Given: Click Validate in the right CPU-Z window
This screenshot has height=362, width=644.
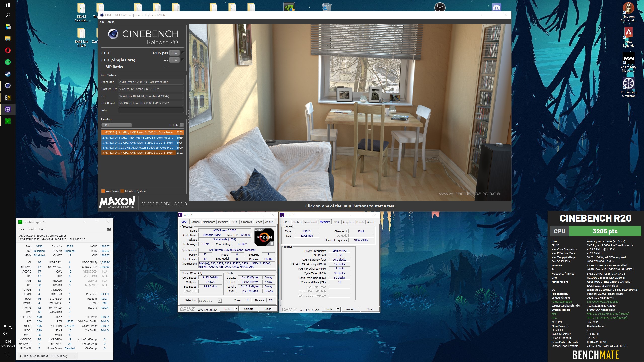Looking at the screenshot, I should coord(350,309).
